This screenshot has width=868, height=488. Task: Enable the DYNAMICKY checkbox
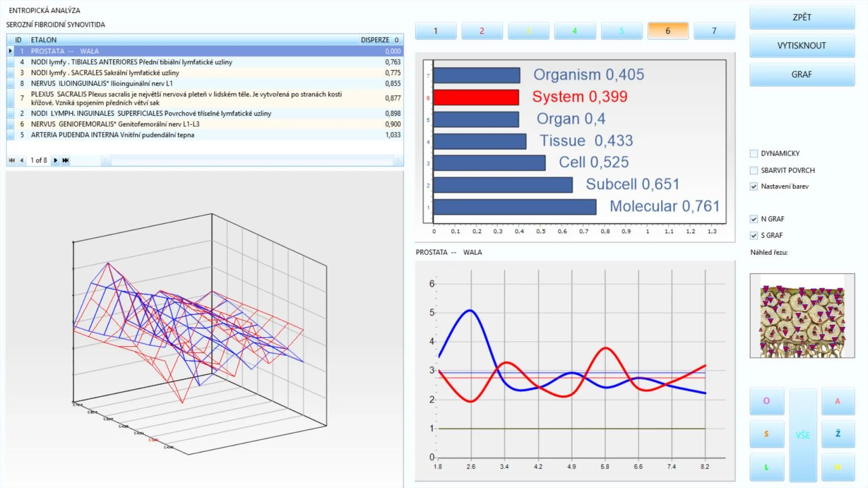[x=754, y=154]
